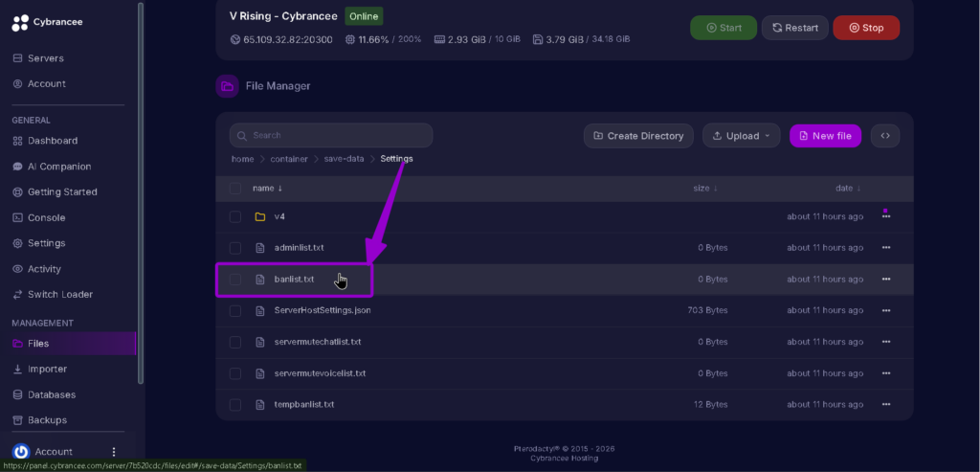Check the servermutevoicelist.txt checkbox
980x472 pixels.
pyautogui.click(x=235, y=373)
